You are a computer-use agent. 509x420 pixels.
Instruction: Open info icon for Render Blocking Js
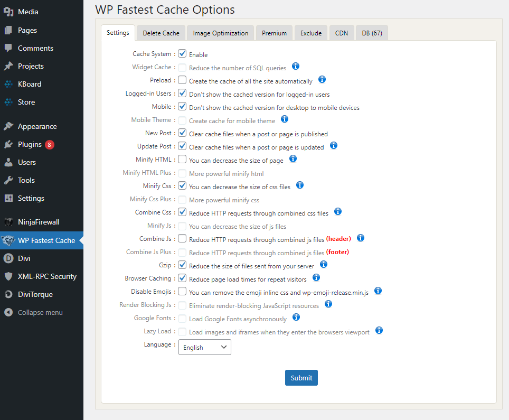pyautogui.click(x=328, y=304)
